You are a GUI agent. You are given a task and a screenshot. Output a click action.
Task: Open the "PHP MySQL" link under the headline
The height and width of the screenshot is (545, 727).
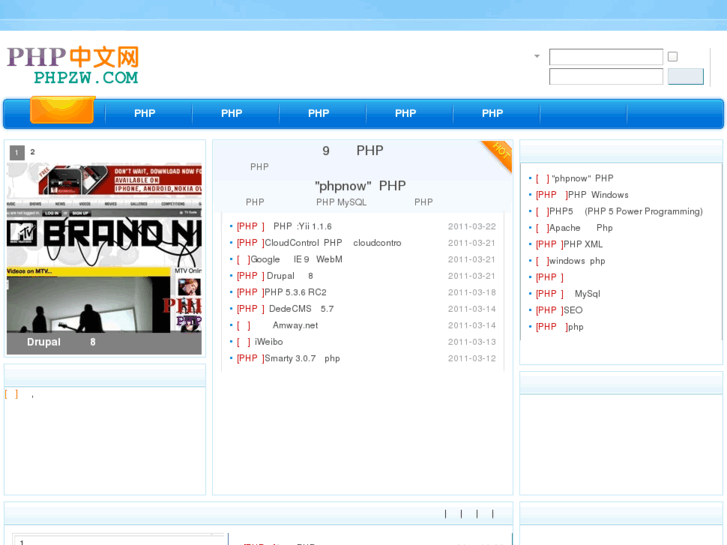click(x=341, y=202)
